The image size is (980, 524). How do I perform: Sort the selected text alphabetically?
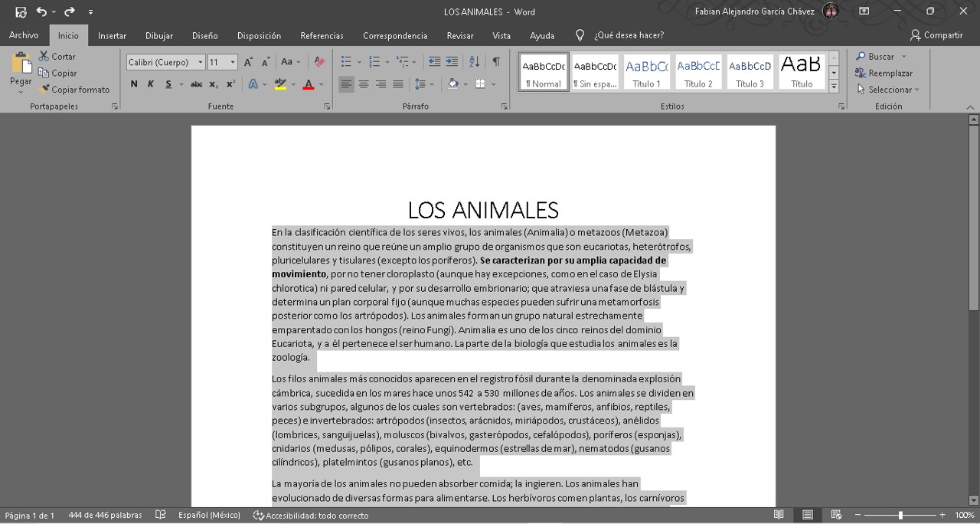tap(474, 62)
